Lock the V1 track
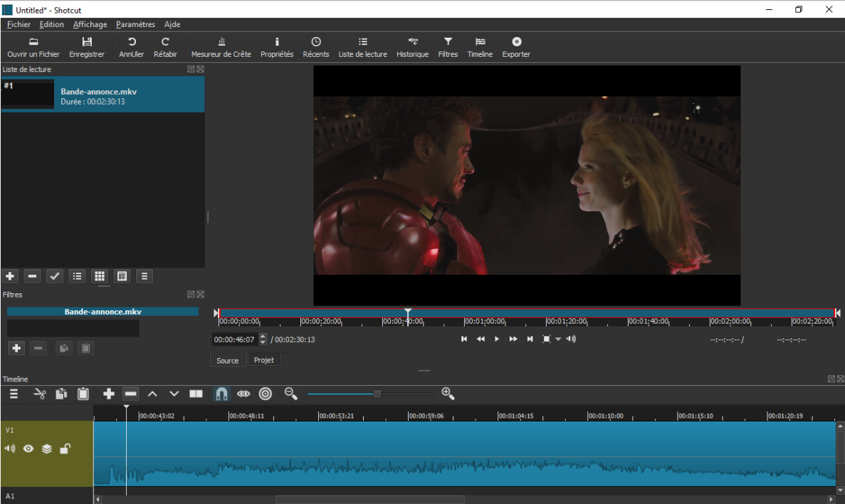Image resolution: width=845 pixels, height=504 pixels. pos(65,448)
